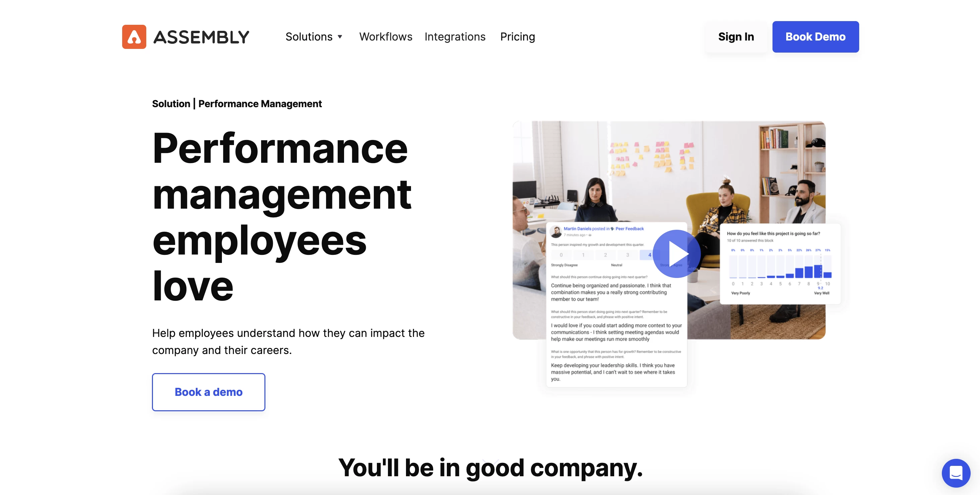This screenshot has width=980, height=495.
Task: Click the Sign In link
Action: pos(736,36)
